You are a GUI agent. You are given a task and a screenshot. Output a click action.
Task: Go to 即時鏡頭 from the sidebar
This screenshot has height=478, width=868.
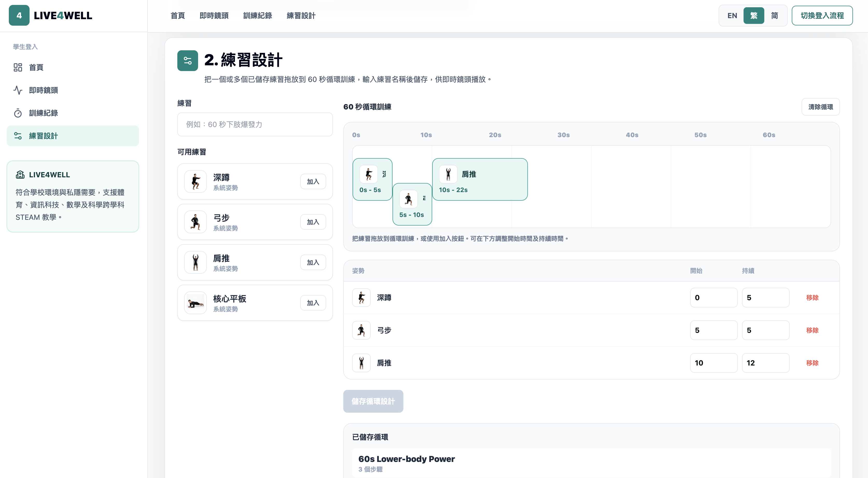[x=73, y=90]
